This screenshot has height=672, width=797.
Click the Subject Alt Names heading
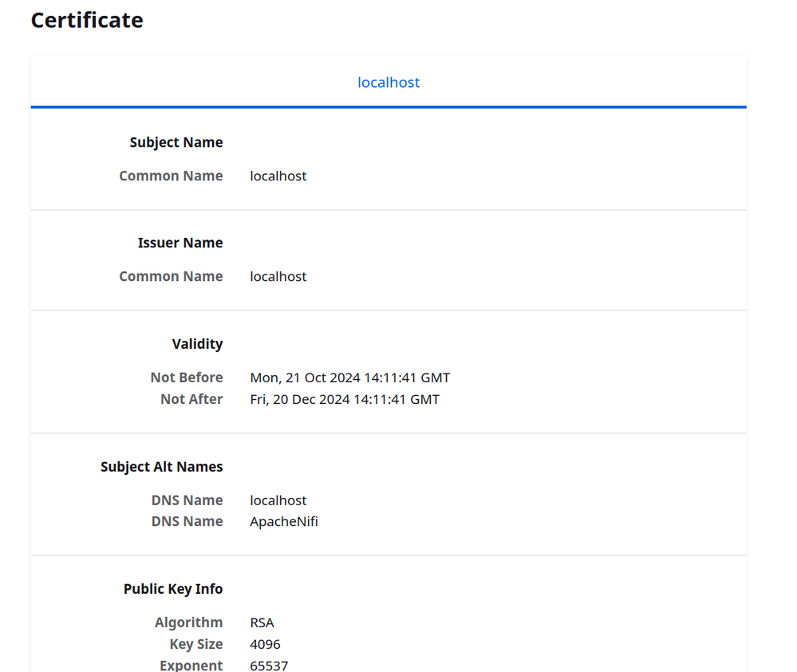162,467
